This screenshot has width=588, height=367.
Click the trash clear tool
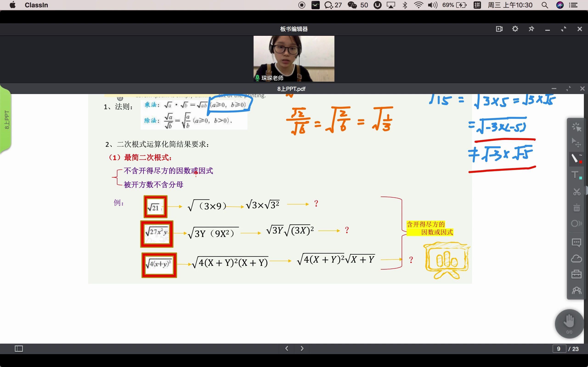click(577, 208)
